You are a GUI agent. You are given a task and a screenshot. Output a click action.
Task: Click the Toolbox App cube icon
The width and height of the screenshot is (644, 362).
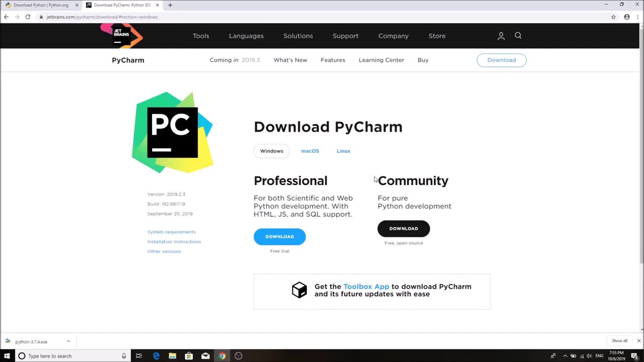(x=299, y=290)
